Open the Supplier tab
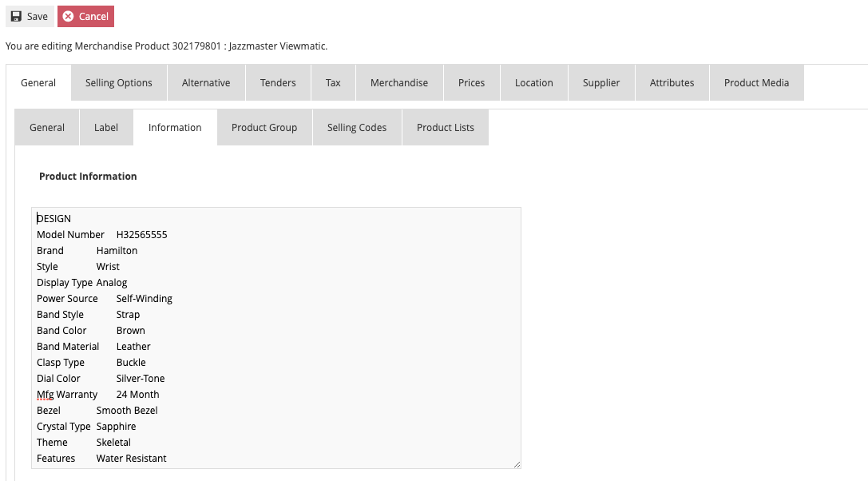This screenshot has width=868, height=481. pos(601,82)
